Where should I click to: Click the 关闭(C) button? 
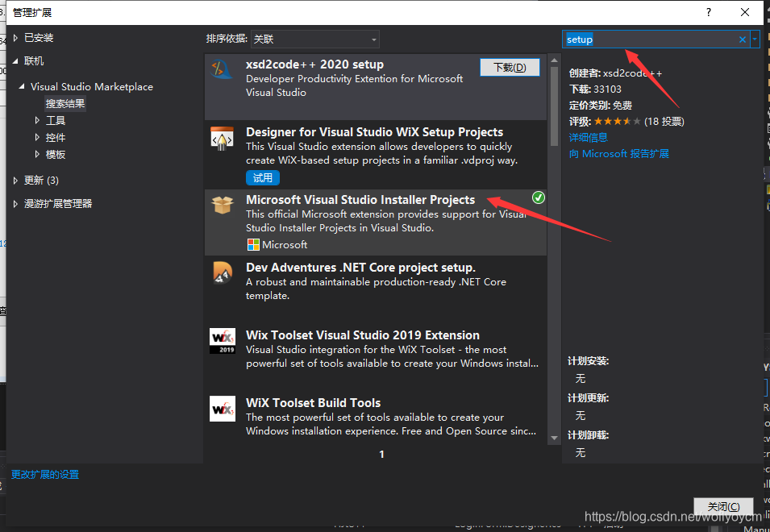tap(723, 506)
